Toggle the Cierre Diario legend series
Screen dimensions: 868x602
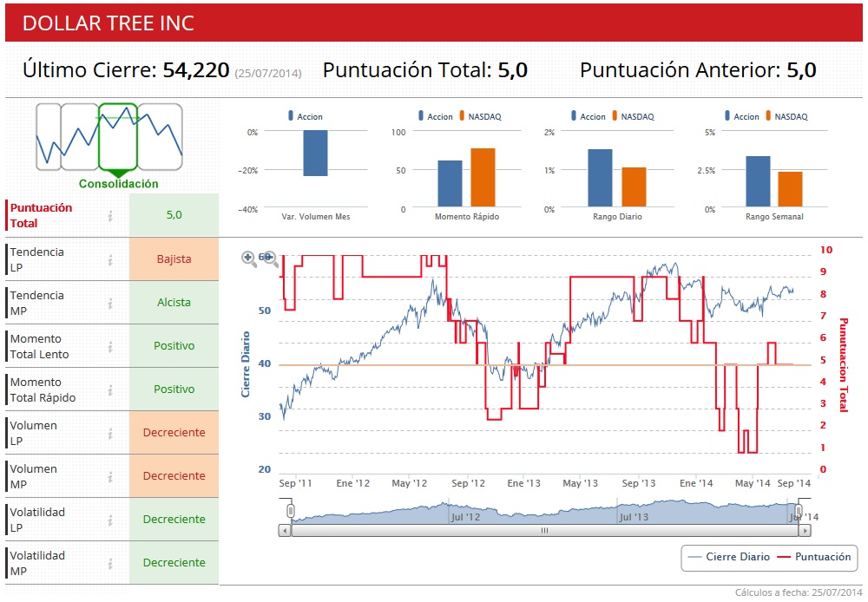728,557
